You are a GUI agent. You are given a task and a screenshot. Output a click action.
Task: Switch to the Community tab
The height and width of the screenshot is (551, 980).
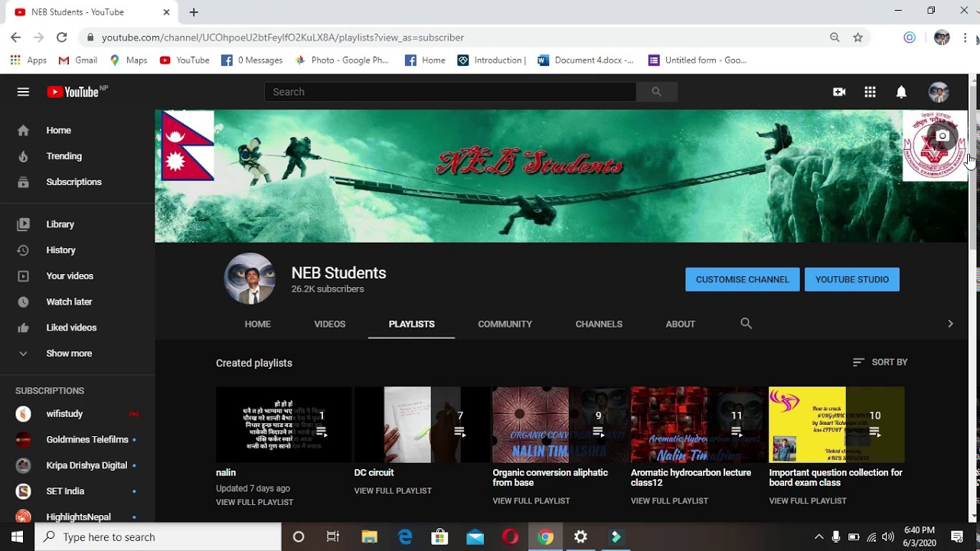pyautogui.click(x=505, y=324)
